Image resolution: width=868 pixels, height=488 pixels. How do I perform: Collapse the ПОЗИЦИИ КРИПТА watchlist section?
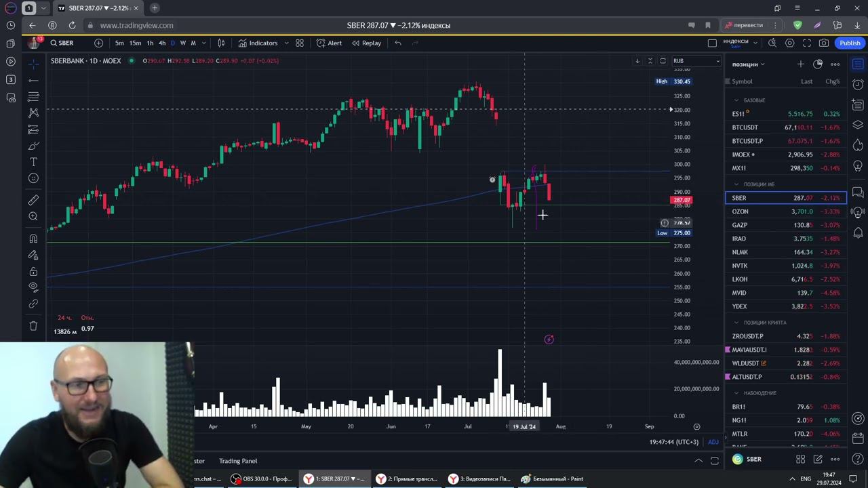point(737,323)
